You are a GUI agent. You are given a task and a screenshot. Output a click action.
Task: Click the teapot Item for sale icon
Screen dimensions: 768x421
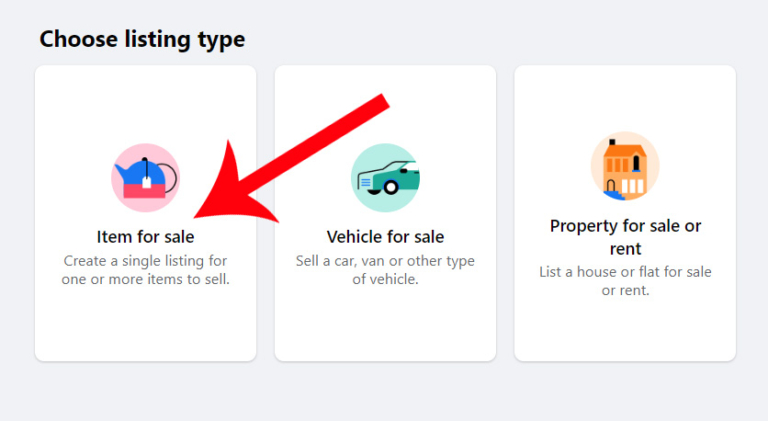145,178
